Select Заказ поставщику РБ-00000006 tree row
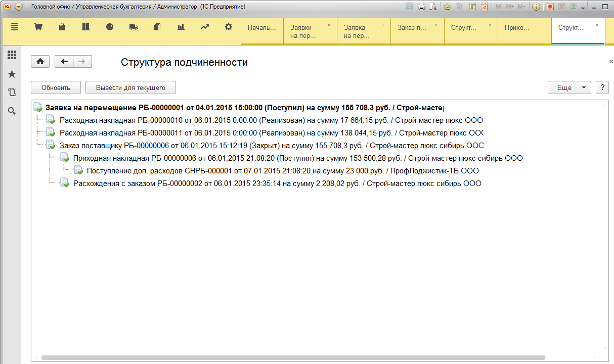The image size is (614, 364). click(x=272, y=146)
